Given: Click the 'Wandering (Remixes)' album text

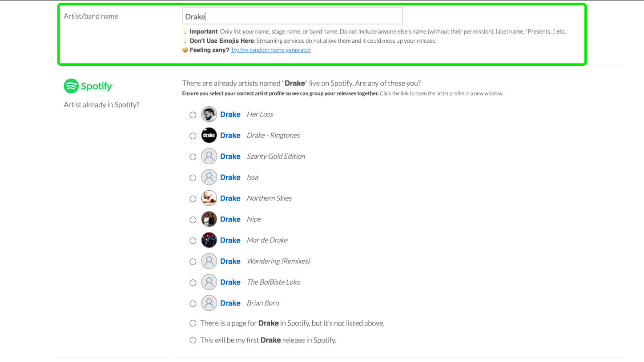Looking at the screenshot, I should pos(278,261).
